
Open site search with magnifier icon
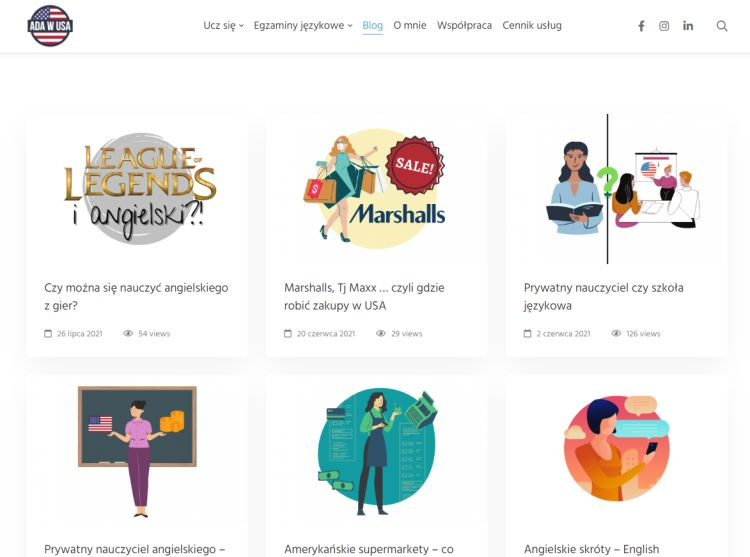[x=722, y=26]
